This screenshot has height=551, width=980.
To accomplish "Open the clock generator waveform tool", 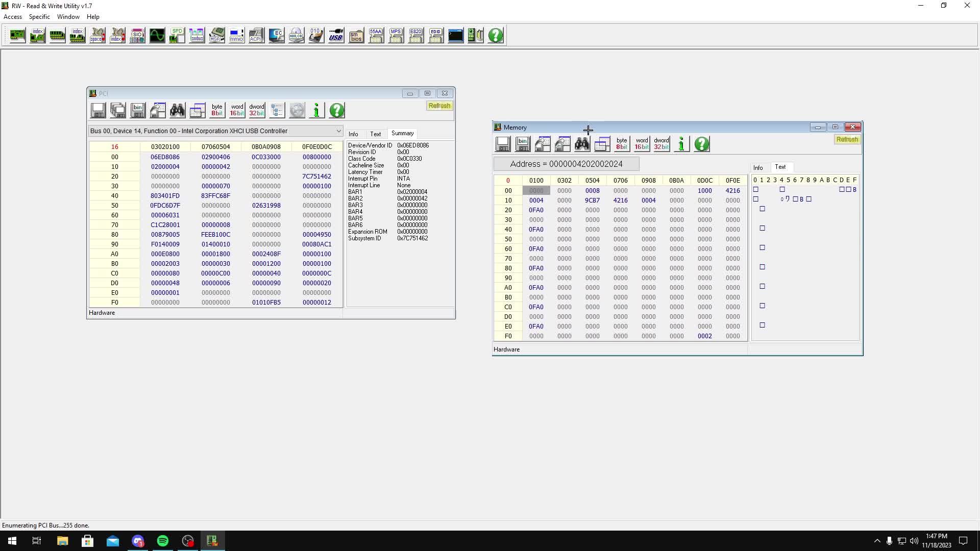I will (x=157, y=35).
